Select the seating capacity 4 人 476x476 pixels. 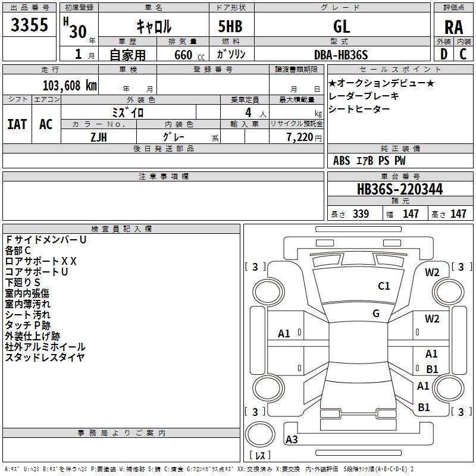click(x=255, y=113)
